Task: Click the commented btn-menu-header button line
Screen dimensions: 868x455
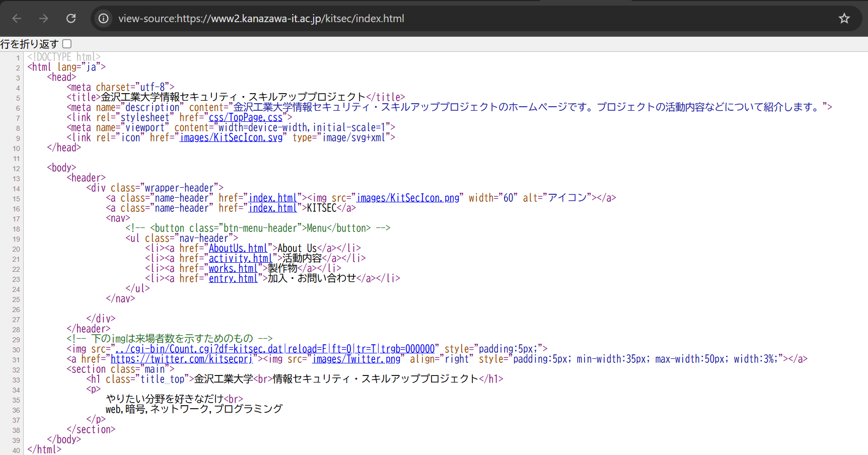Action: coord(258,228)
